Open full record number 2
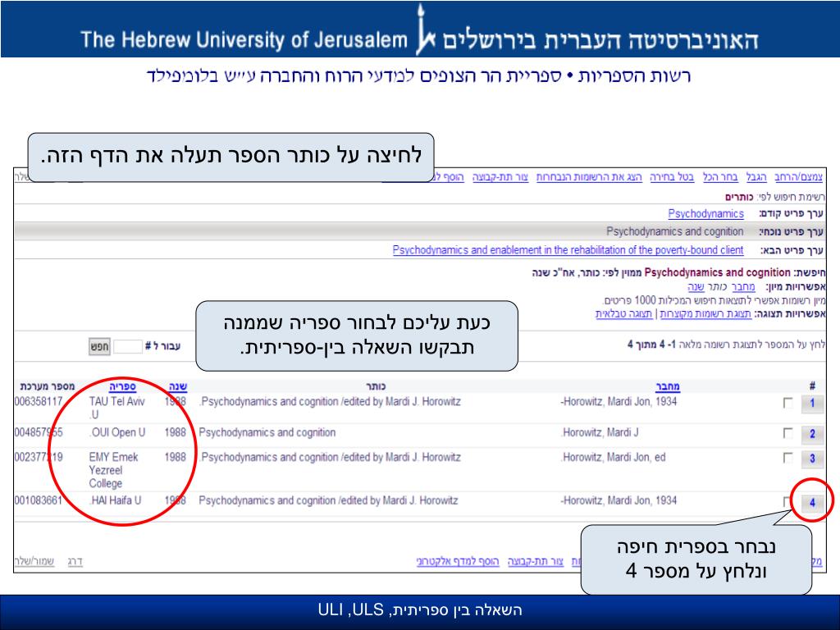The height and width of the screenshot is (630, 840). point(812,434)
